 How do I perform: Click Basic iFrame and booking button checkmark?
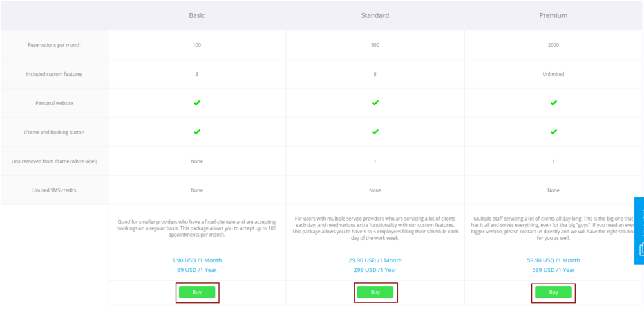pyautogui.click(x=197, y=132)
